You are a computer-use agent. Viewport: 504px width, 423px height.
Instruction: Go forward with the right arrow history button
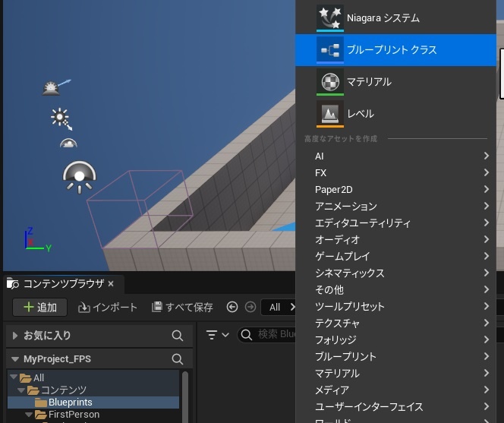(x=250, y=308)
